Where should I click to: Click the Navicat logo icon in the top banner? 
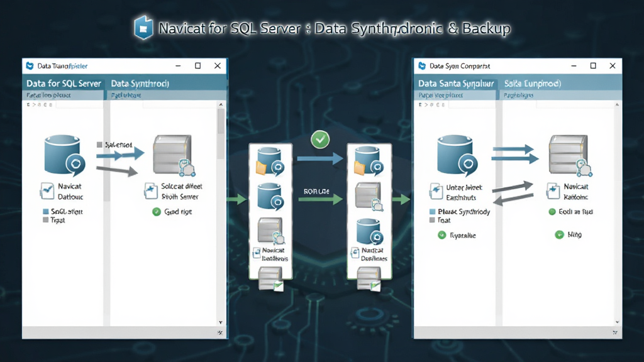click(143, 28)
